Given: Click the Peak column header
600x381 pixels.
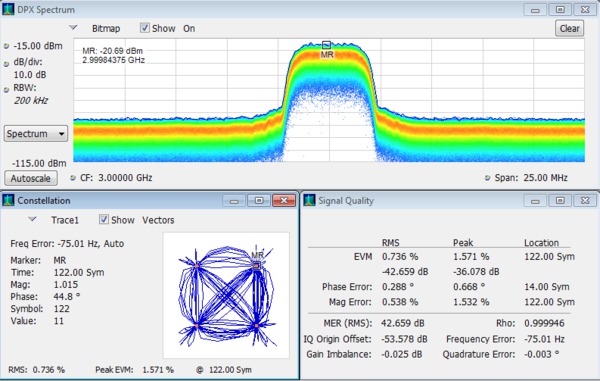Looking at the screenshot, I should pyautogui.click(x=463, y=243).
